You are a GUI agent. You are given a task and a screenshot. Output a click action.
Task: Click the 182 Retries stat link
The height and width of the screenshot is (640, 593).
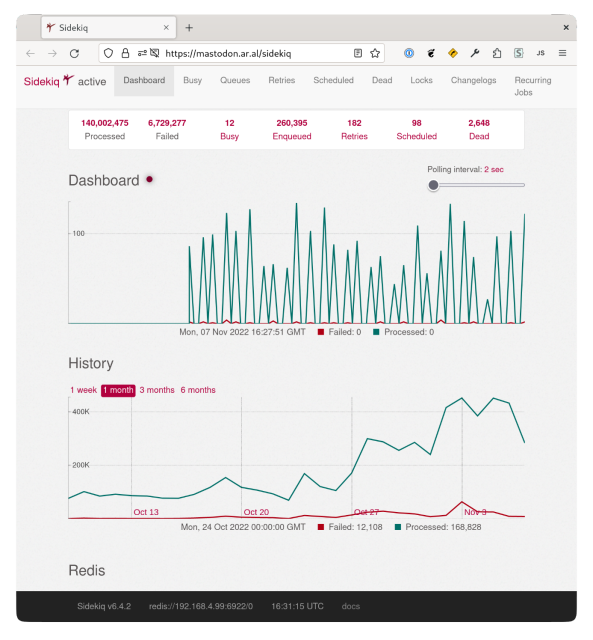(354, 129)
